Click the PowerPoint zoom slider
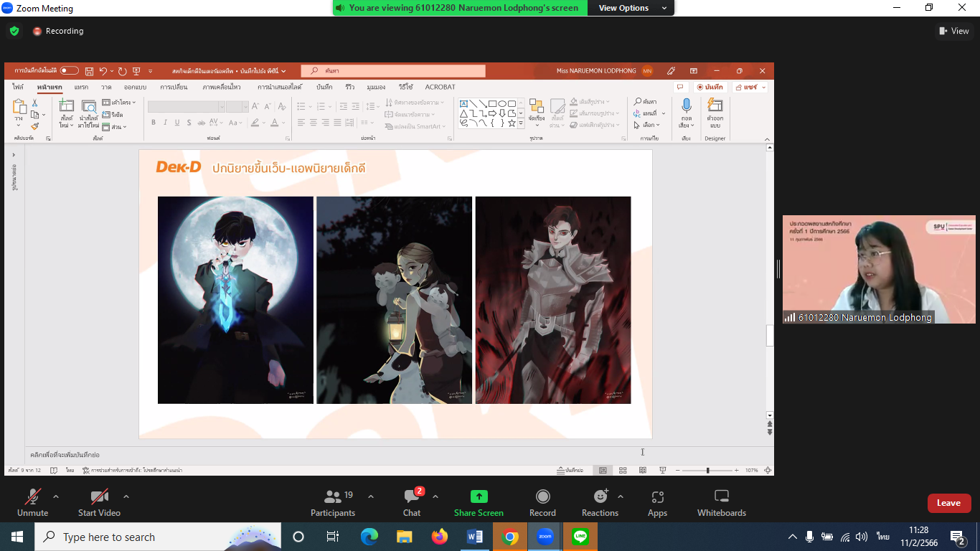Screen dimensions: 980x551 [x=708, y=471]
